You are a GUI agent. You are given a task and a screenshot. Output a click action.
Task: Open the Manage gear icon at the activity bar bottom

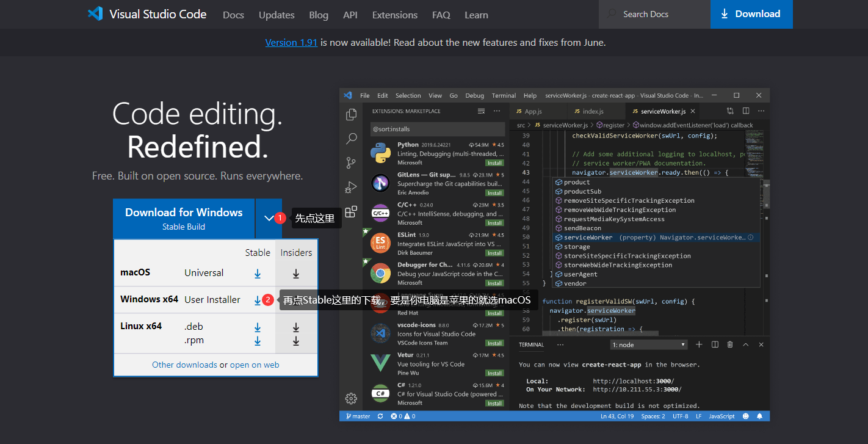click(x=351, y=398)
